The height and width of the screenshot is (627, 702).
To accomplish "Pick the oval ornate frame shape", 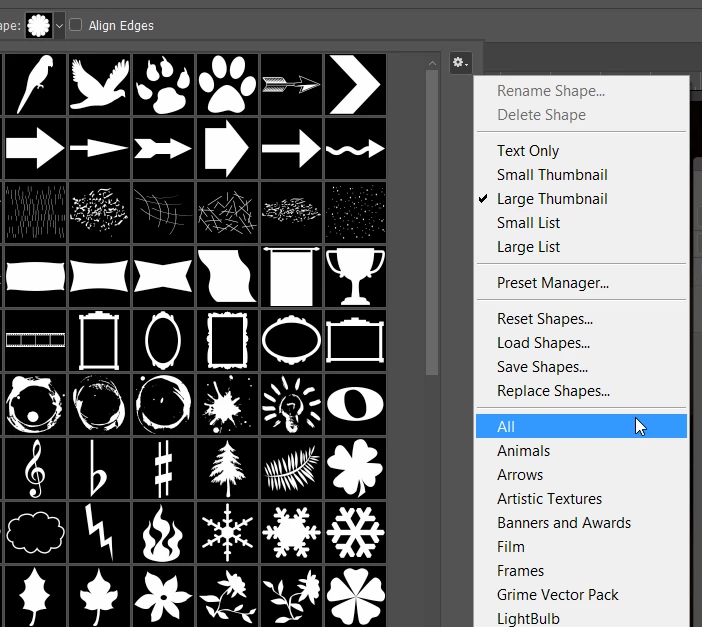I will (x=163, y=340).
